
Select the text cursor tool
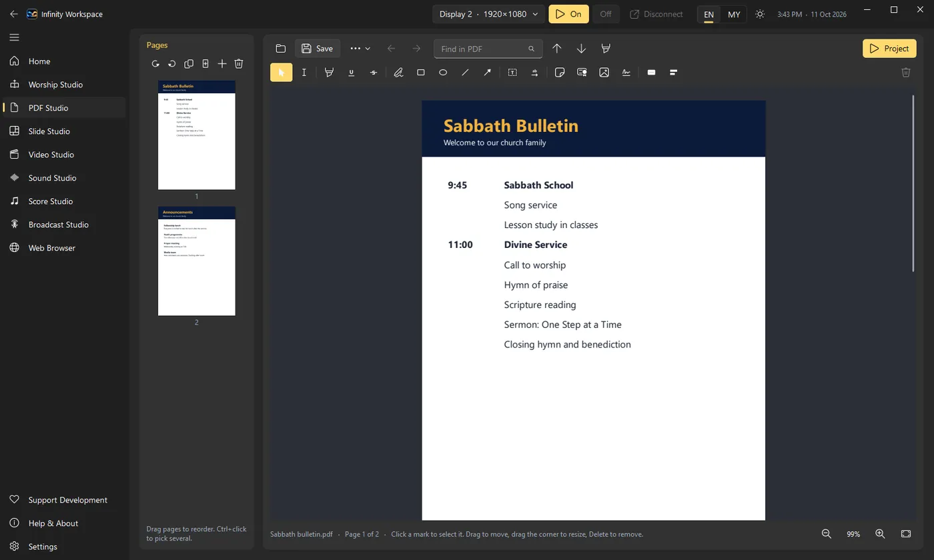[304, 73]
